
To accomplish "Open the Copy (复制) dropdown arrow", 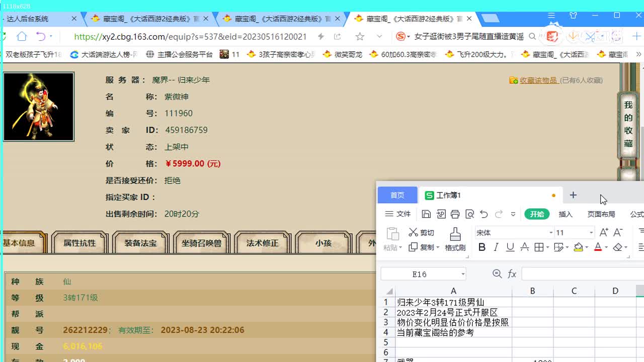I will click(x=438, y=248).
